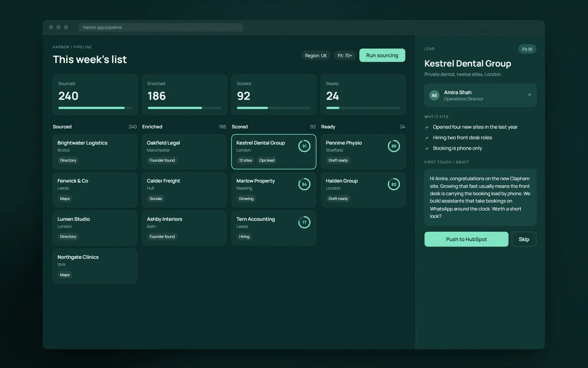
Task: Click Marlow Property score ring 84
Action: 304,184
